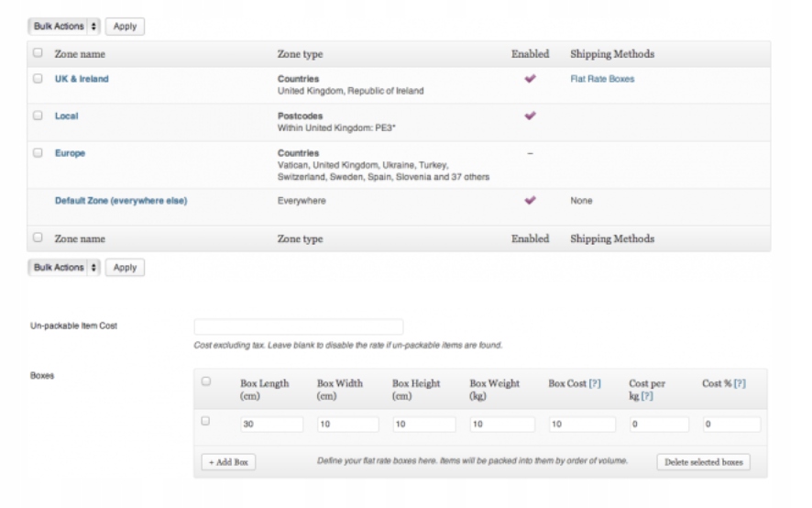
Task: Click the enabled checkmark for Default Zone
Action: [530, 200]
